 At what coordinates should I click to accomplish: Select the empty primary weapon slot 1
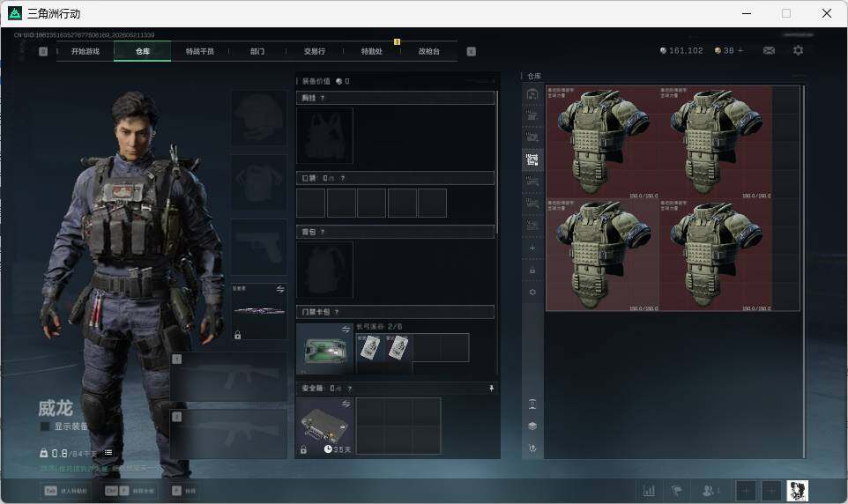pos(229,376)
